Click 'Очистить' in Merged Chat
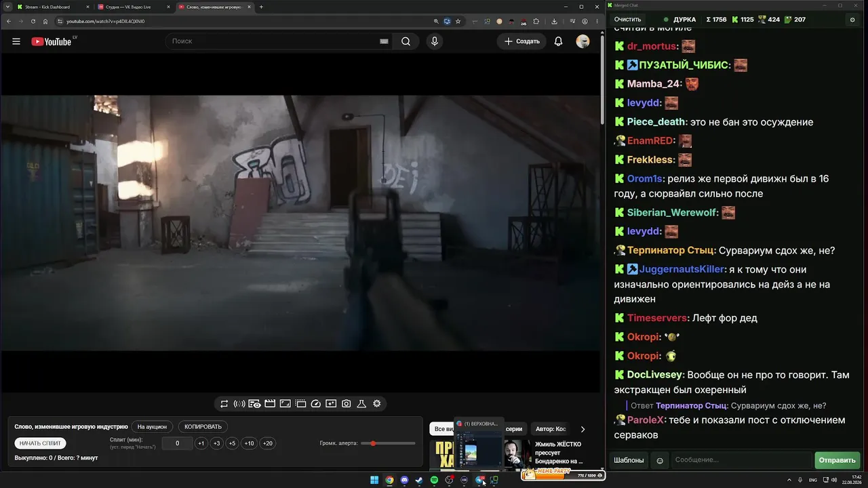The width and height of the screenshot is (868, 488). (x=627, y=20)
